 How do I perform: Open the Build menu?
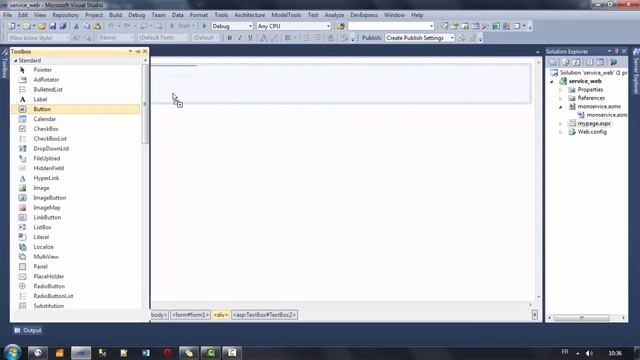[x=116, y=15]
